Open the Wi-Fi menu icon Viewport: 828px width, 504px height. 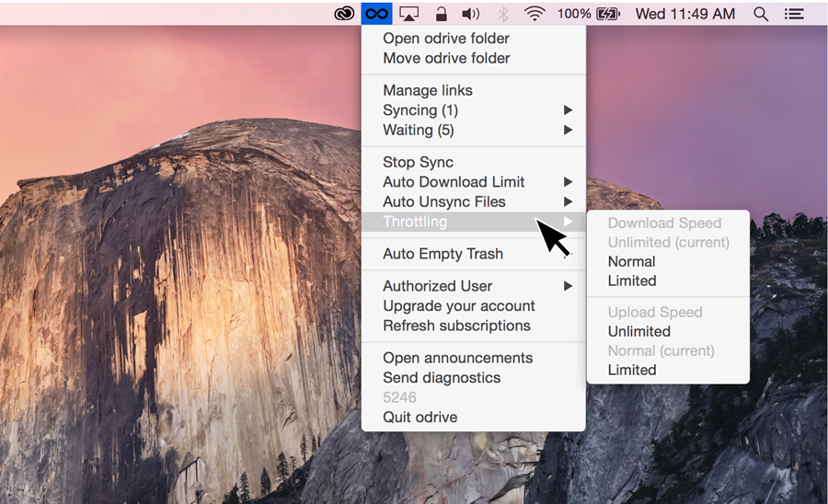click(535, 14)
